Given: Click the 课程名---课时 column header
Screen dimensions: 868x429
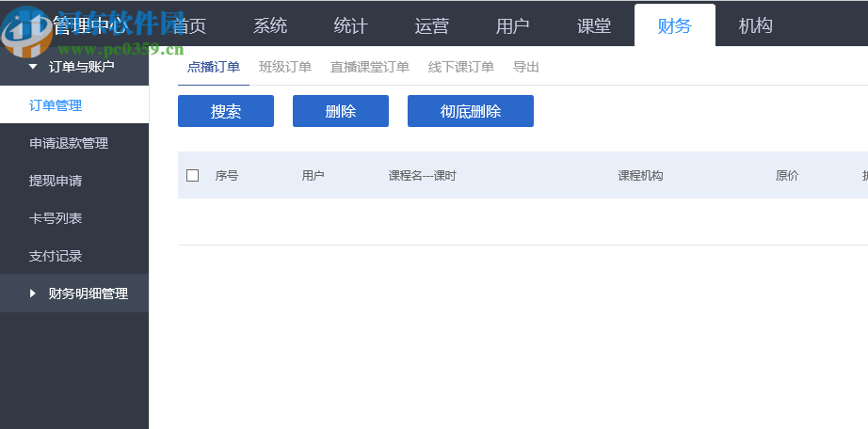Looking at the screenshot, I should pyautogui.click(x=423, y=176).
